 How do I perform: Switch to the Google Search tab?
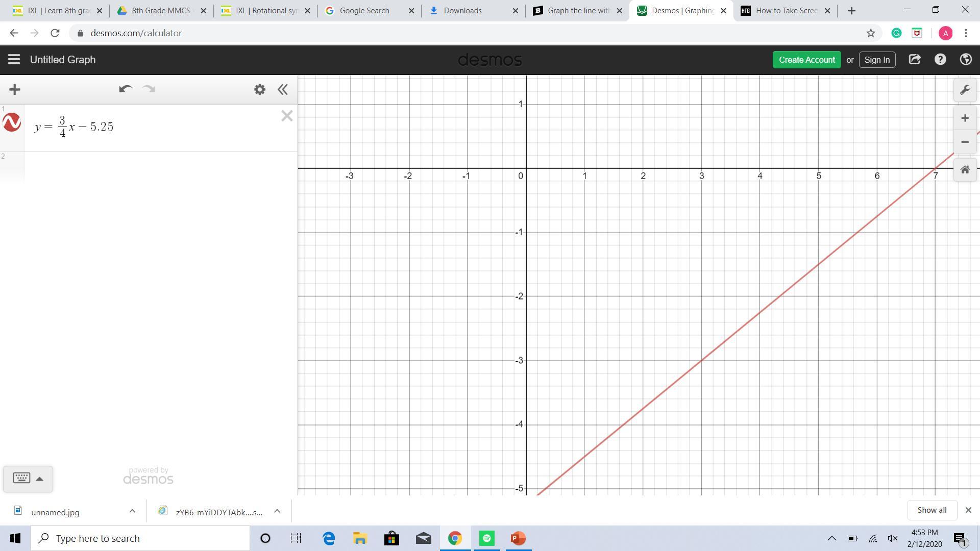pos(364,11)
